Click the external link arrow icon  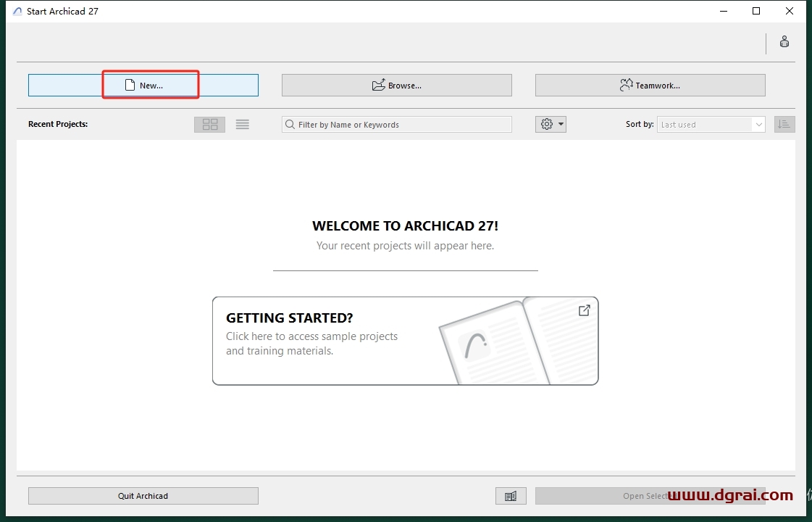pos(584,310)
